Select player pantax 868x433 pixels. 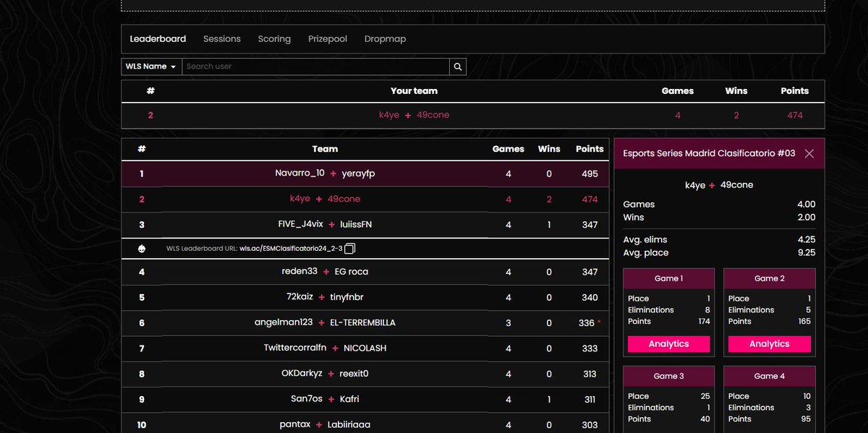click(295, 425)
